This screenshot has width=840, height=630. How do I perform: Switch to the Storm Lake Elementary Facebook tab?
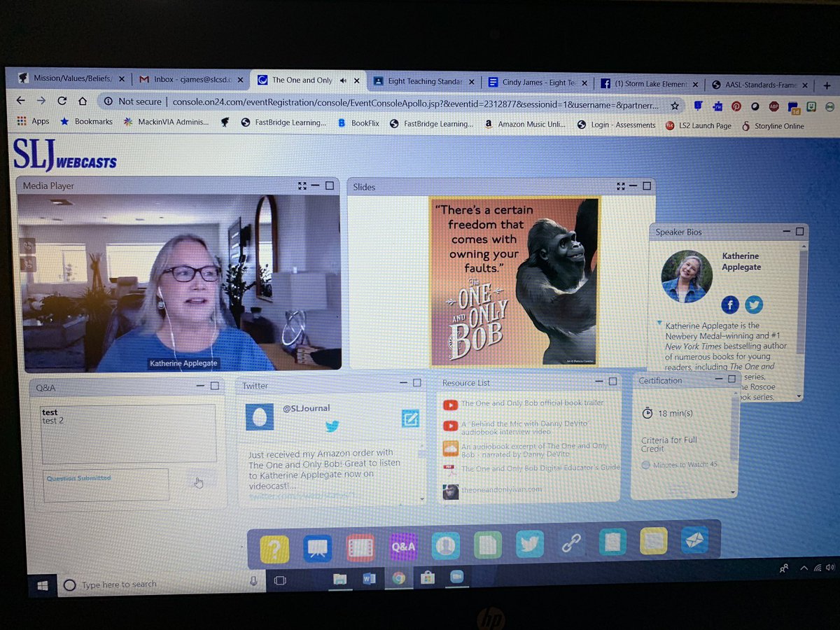click(651, 84)
